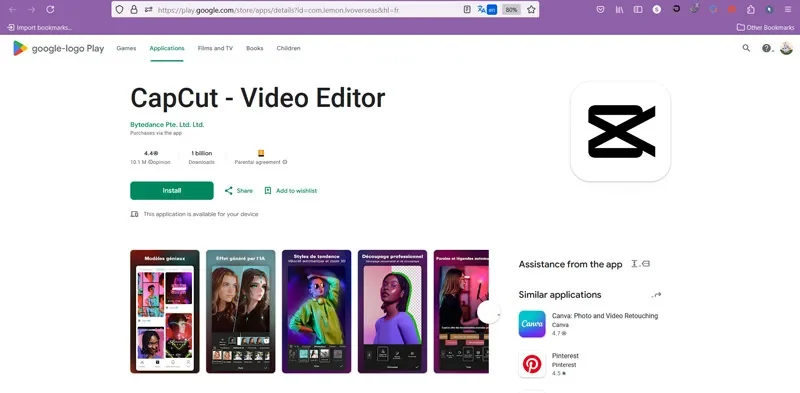Click the Google Play logo

pyautogui.click(x=58, y=48)
